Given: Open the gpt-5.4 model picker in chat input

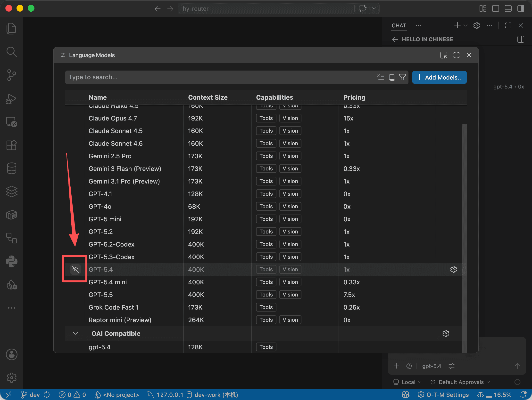Looking at the screenshot, I should tap(432, 366).
